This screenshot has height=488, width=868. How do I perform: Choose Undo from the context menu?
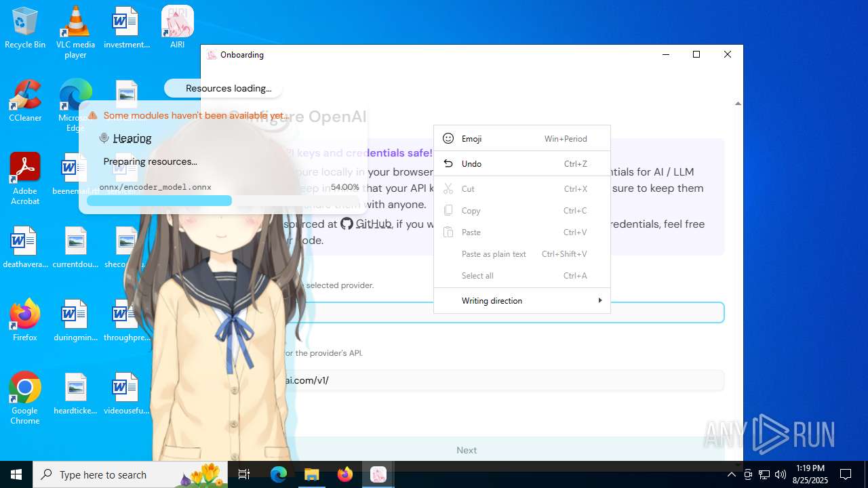click(x=522, y=163)
